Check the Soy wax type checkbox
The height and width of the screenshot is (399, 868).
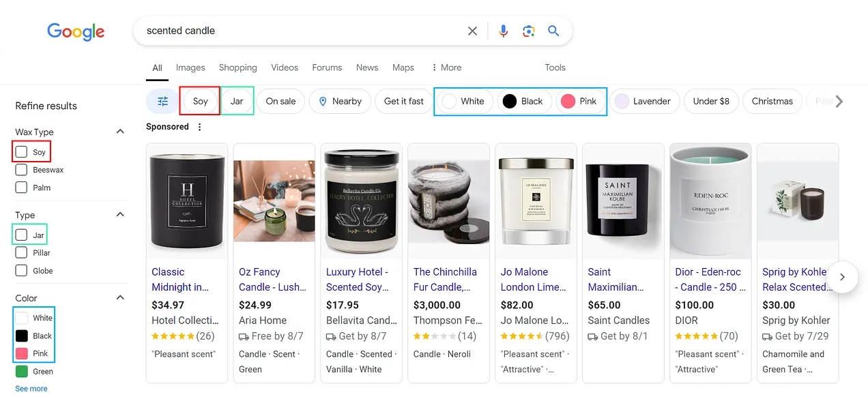(21, 152)
